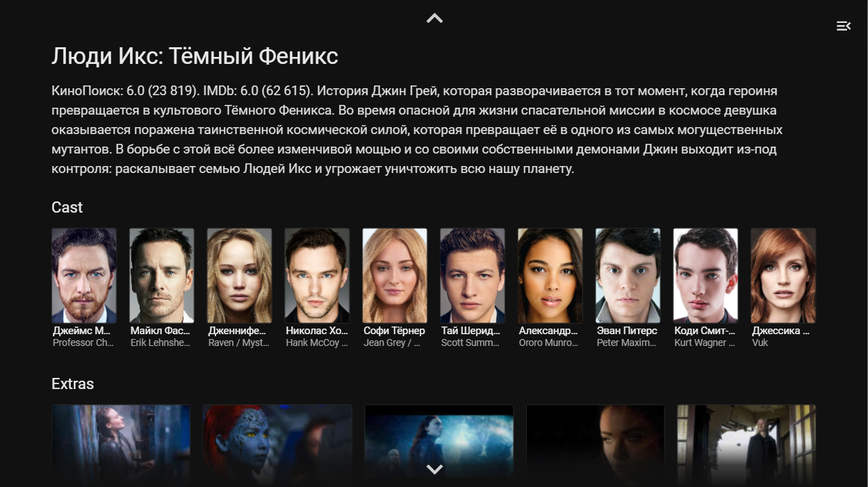Open cast portrait above Professor label
The height and width of the screenshot is (487, 868).
(84, 276)
